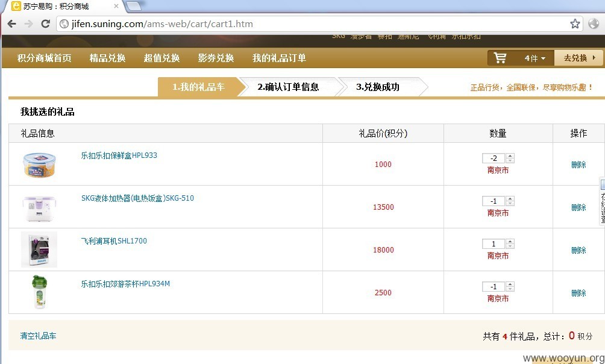This screenshot has height=364, width=605.
Task: Reload the page with the refresh icon
Action: [46, 24]
